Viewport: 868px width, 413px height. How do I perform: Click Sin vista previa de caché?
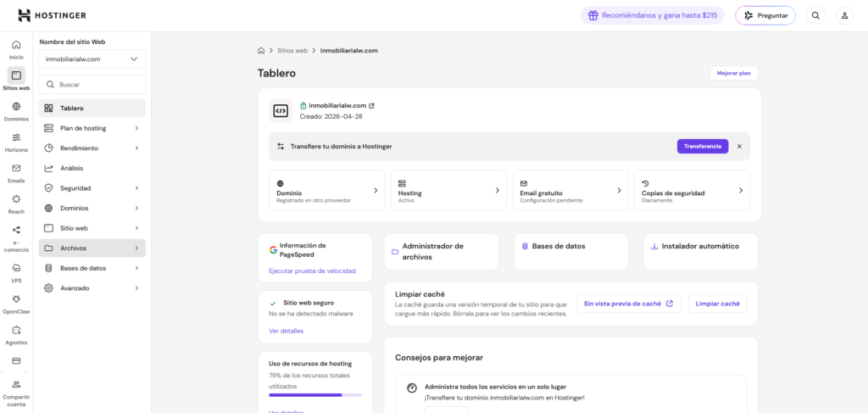[x=629, y=304]
